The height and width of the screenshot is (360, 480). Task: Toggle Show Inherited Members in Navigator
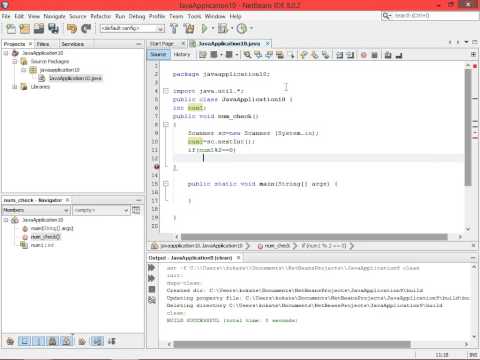[10, 341]
